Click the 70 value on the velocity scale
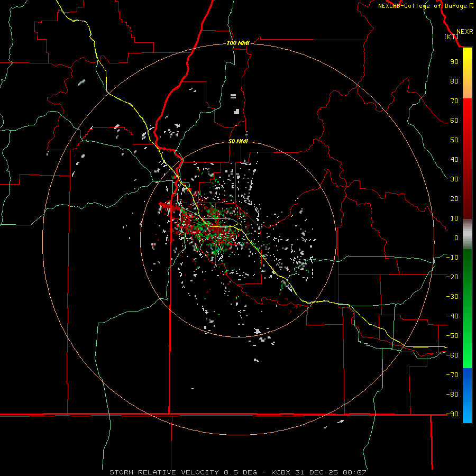476x476 pixels. click(454, 101)
